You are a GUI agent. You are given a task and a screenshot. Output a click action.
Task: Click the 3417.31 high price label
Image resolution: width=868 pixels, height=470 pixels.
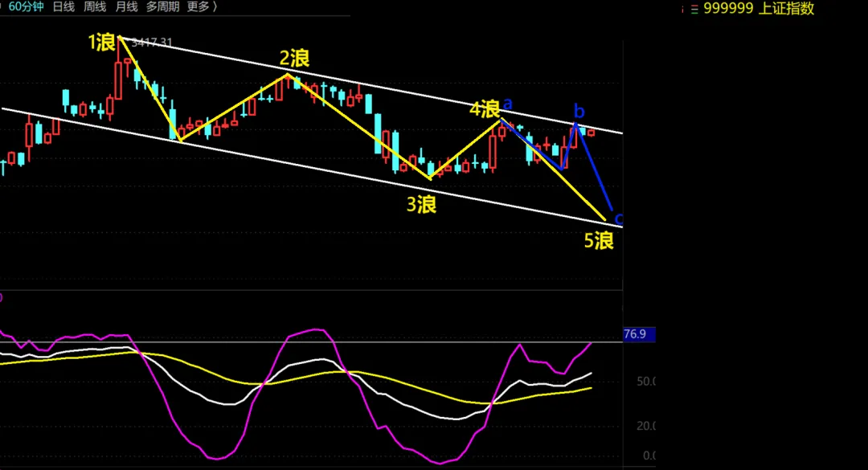152,43
